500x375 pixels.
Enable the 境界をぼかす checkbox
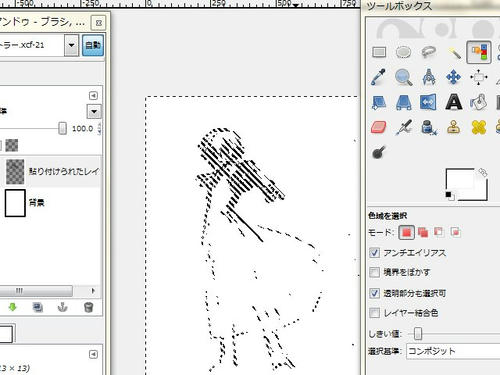pos(374,272)
